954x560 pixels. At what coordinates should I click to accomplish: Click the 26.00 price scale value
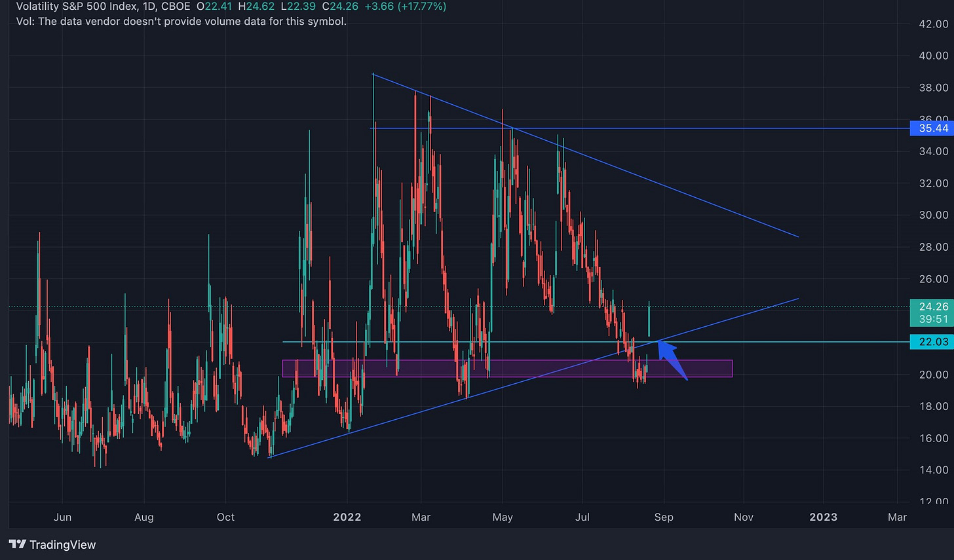pos(933,279)
